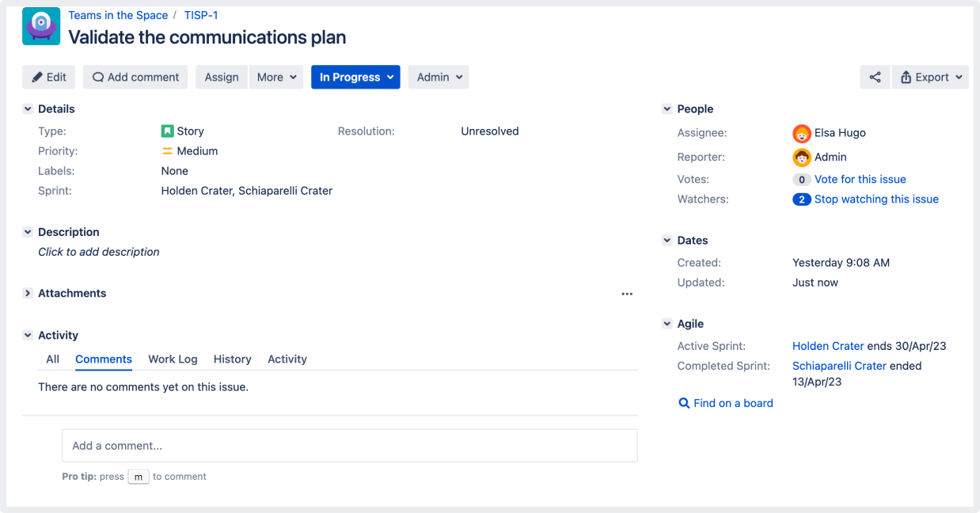The height and width of the screenshot is (513, 980).
Task: Click the Teams in the Space project avatar
Action: point(41,26)
